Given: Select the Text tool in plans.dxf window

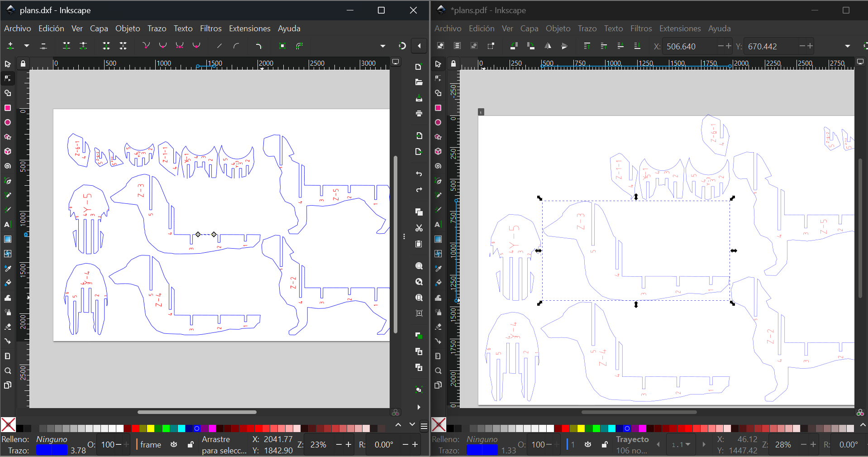Looking at the screenshot, I should coord(8,225).
